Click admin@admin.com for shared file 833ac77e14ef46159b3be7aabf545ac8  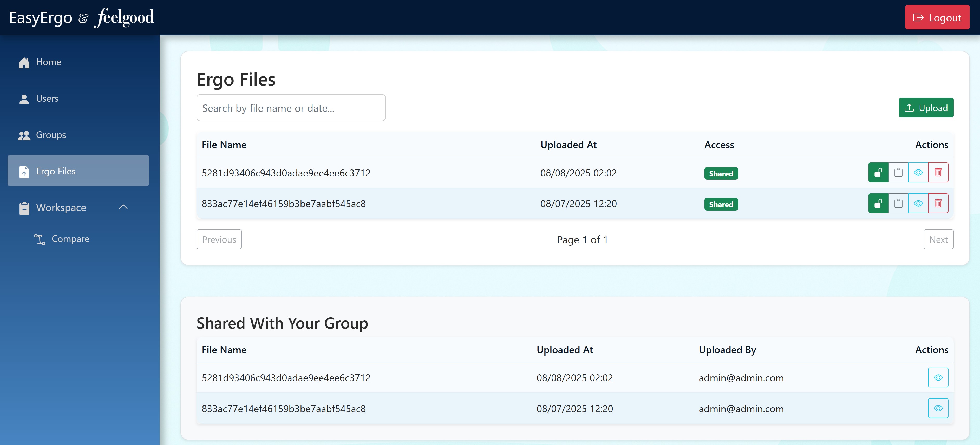pos(741,409)
